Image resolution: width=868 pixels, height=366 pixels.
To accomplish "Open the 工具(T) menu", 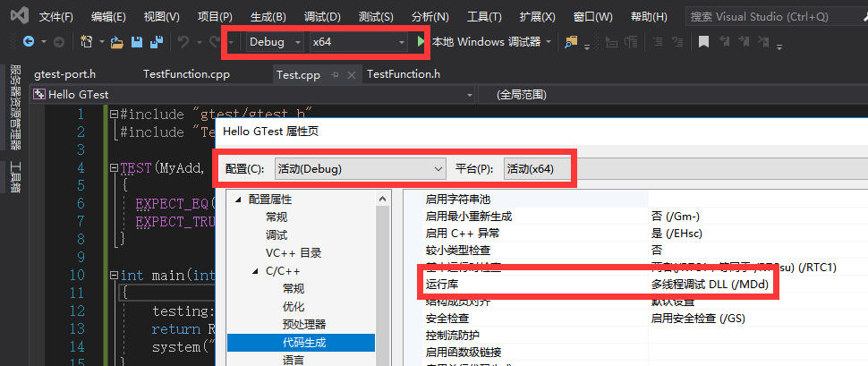I will (484, 17).
